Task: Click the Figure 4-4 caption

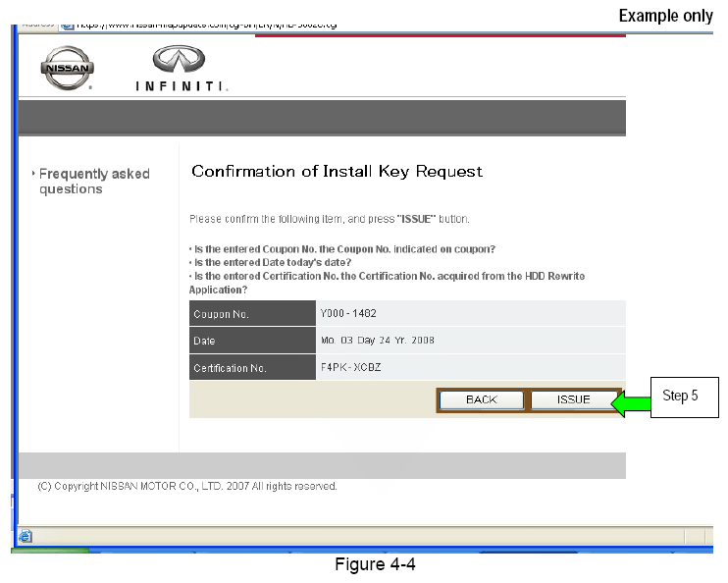Action: pyautogui.click(x=360, y=566)
